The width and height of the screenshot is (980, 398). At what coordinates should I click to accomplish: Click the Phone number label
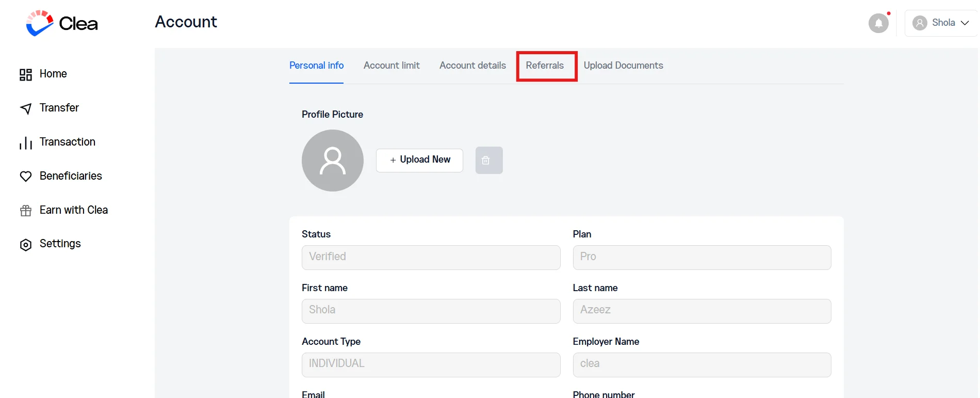pos(603,394)
